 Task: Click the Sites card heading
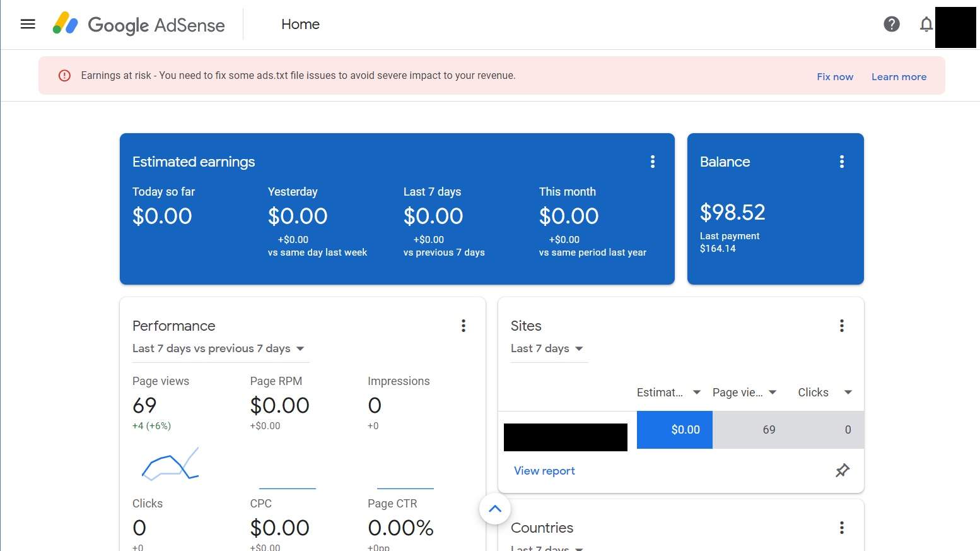pos(526,326)
